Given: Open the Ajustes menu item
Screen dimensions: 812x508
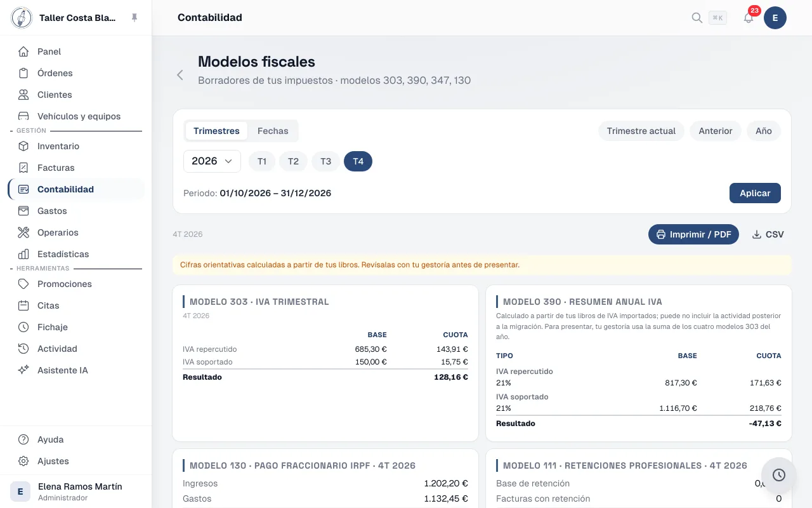Looking at the screenshot, I should [76, 461].
